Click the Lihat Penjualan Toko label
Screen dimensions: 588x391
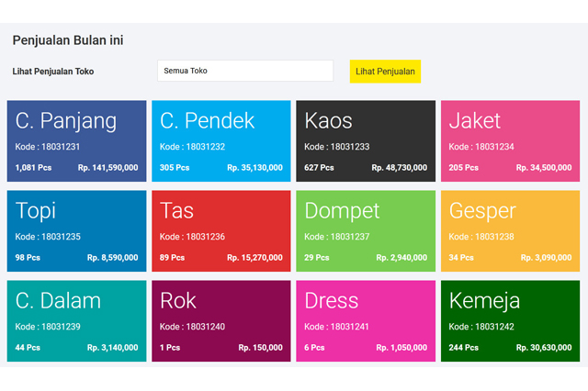click(x=53, y=72)
